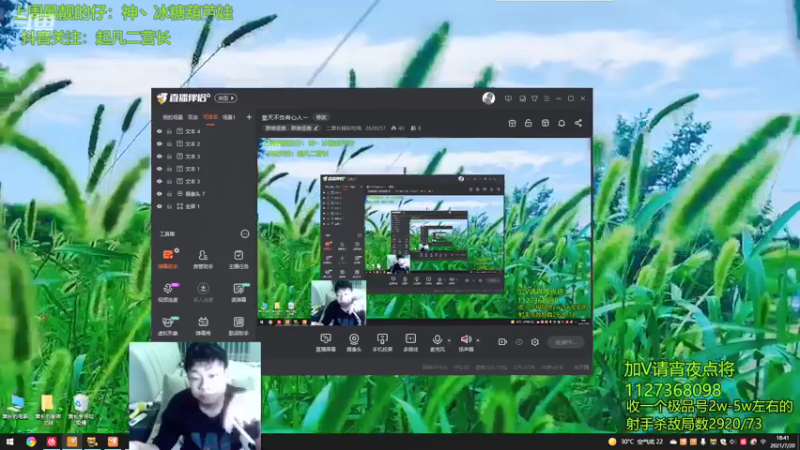The height and width of the screenshot is (450, 800).
Task: Open Chrome from the taskbar
Action: 31,442
